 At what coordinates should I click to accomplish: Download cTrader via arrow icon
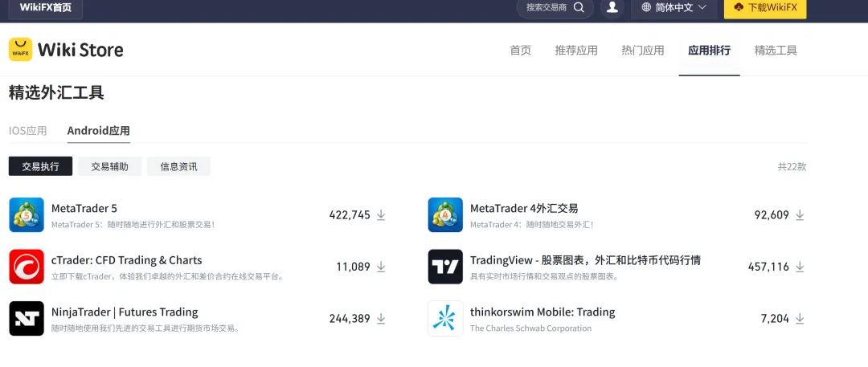pyautogui.click(x=381, y=267)
